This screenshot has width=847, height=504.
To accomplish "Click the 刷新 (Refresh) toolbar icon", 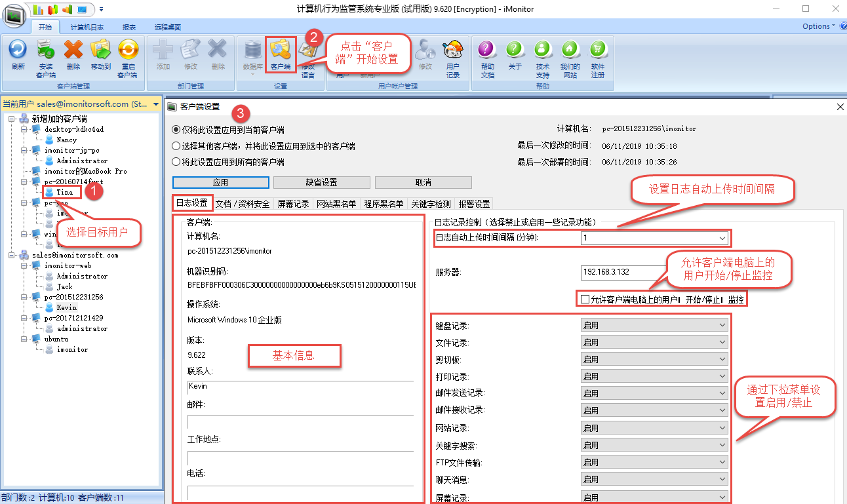I will point(18,51).
